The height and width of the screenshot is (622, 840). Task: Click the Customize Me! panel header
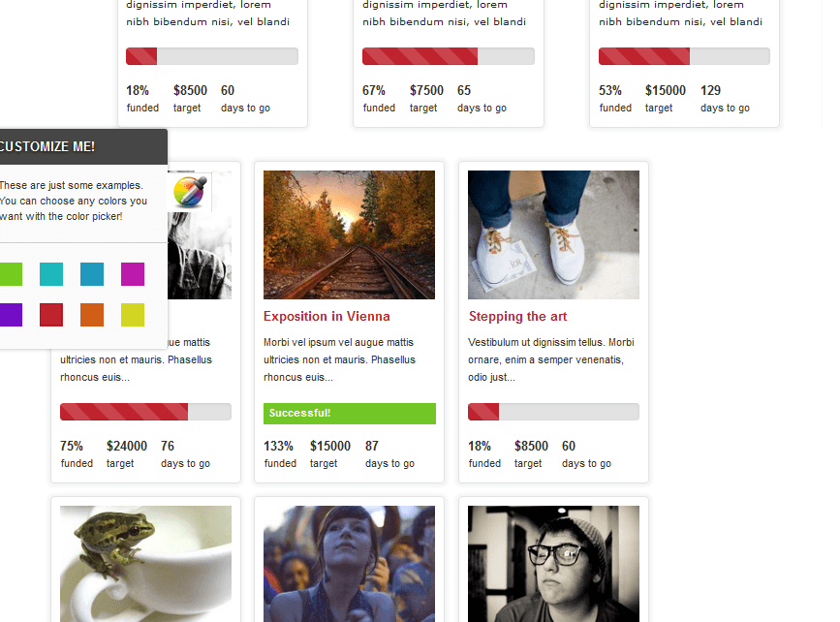click(83, 147)
